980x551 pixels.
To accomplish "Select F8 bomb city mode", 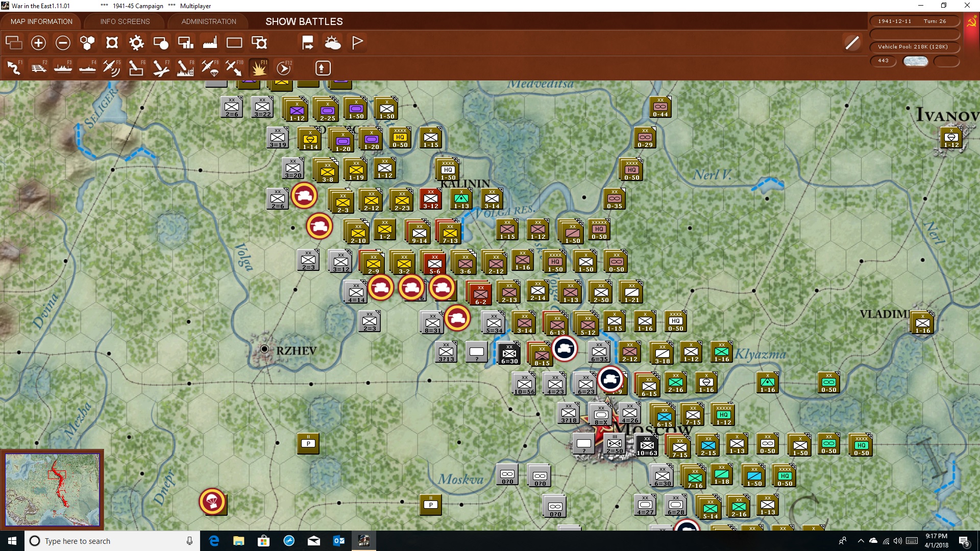I will point(185,68).
